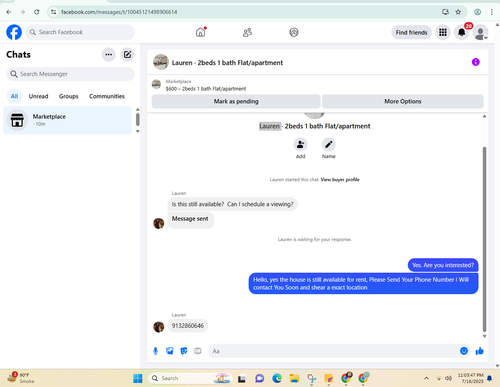This screenshot has width=500, height=387.
Task: Go to the Facebook Home feed icon
Action: [200, 32]
